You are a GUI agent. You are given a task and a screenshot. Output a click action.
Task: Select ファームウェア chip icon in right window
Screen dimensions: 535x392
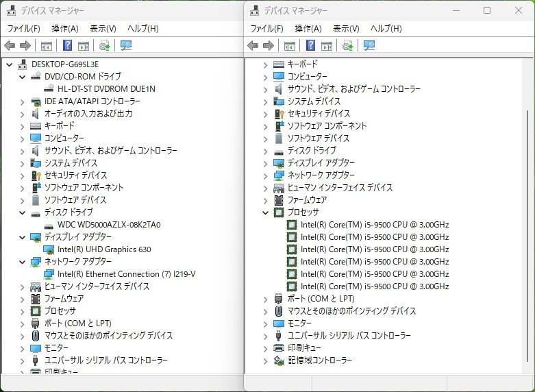coord(279,199)
